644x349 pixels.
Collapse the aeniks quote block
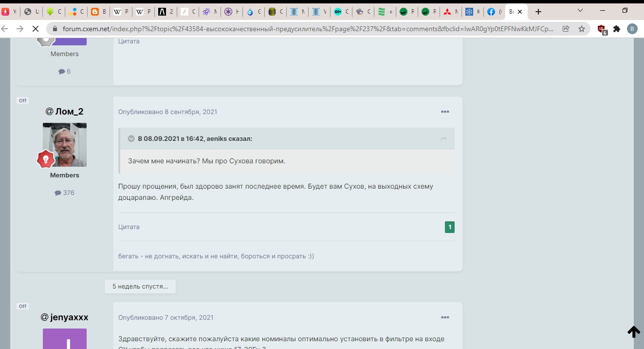click(131, 138)
